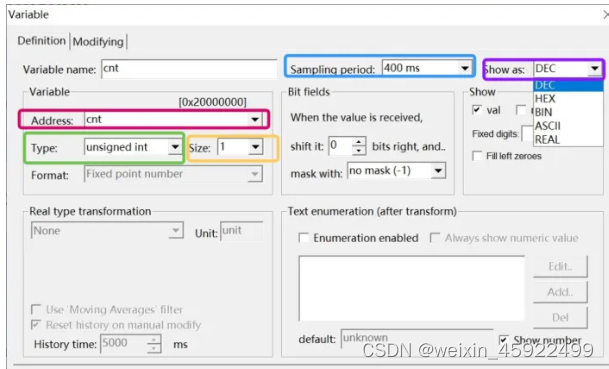
Task: Enable Fill left zeroes checkbox
Action: [x=477, y=156]
